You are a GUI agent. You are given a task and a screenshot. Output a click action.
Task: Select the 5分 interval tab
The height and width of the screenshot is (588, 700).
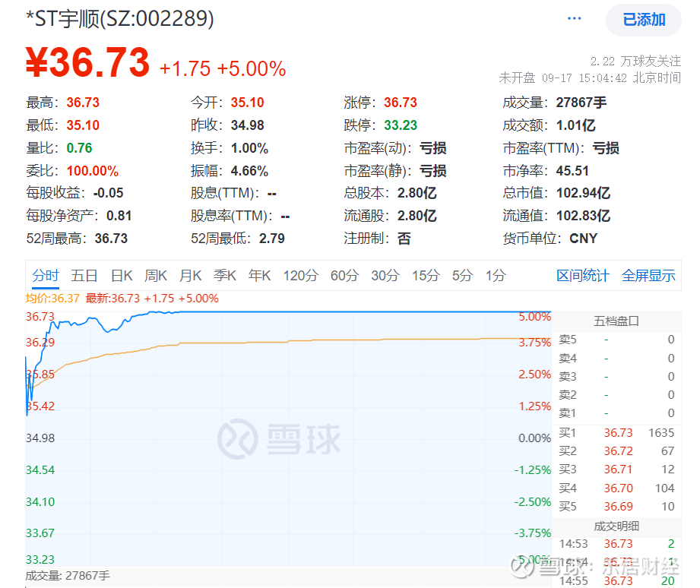pos(462,275)
